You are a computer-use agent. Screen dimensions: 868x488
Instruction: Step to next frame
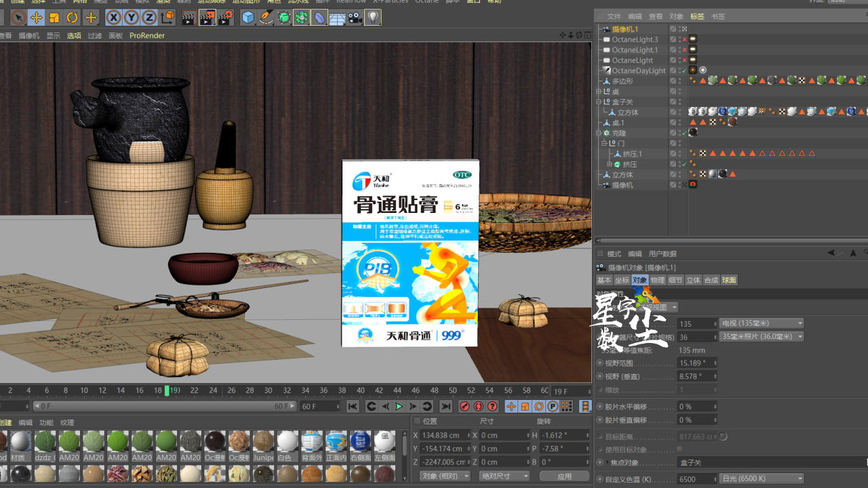[413, 407]
